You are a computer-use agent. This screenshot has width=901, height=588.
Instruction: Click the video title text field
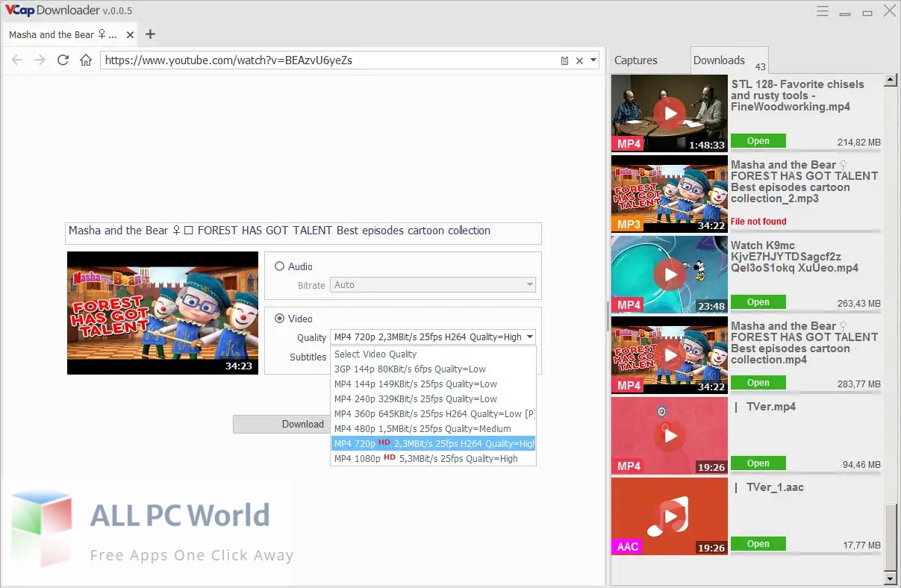coord(304,233)
